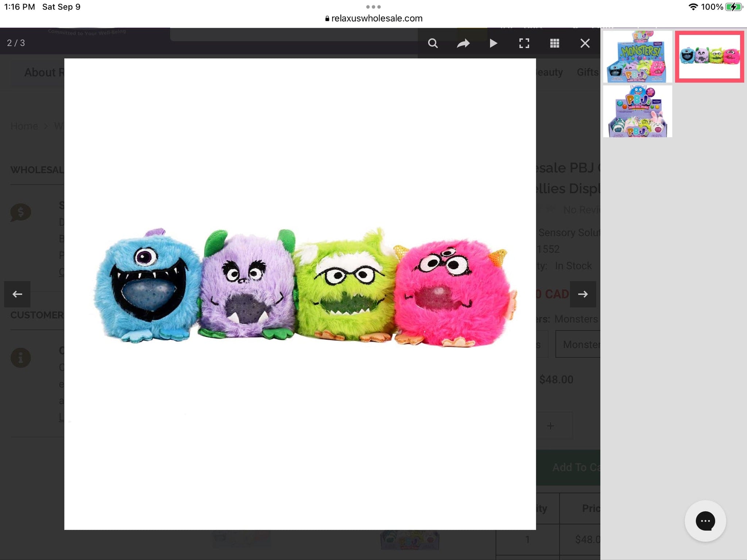This screenshot has height=560, width=747.
Task: Select the Monsters display box thumbnail
Action: pos(638,57)
